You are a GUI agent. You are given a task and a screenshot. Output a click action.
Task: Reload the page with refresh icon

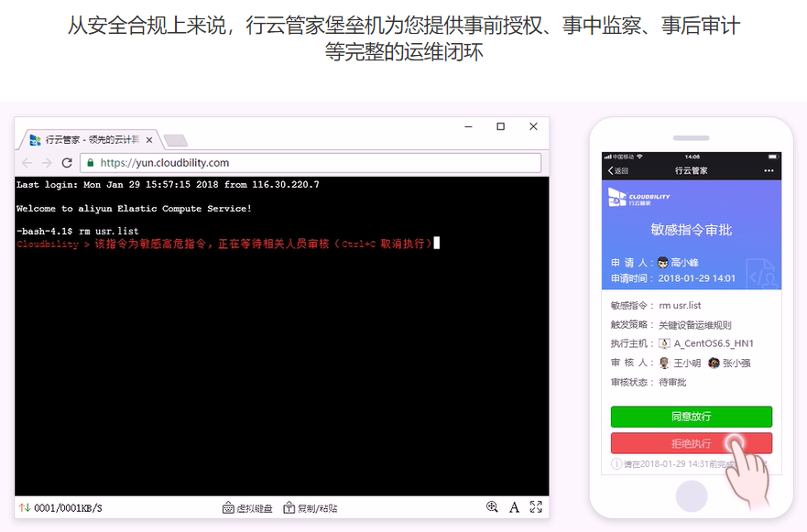[x=67, y=163]
